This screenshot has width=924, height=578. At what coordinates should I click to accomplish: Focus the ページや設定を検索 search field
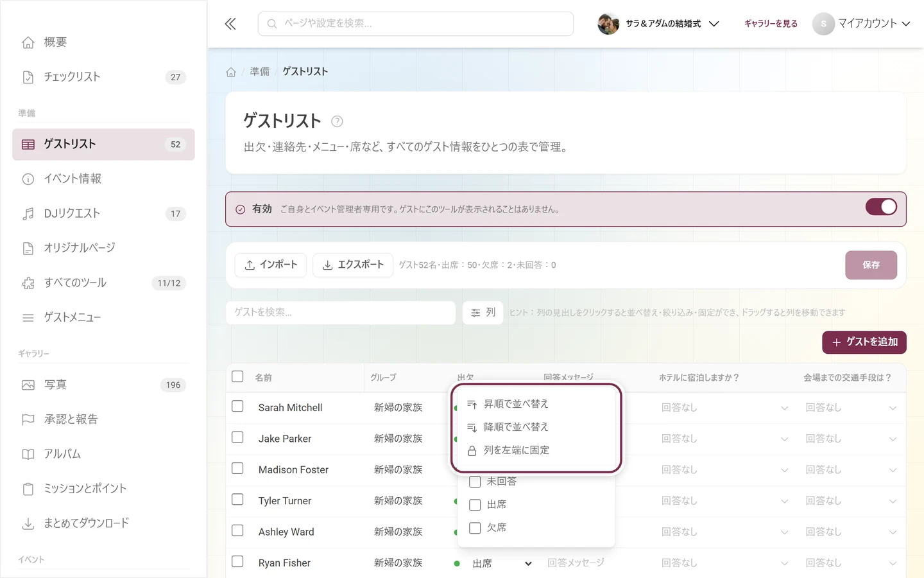(x=416, y=24)
